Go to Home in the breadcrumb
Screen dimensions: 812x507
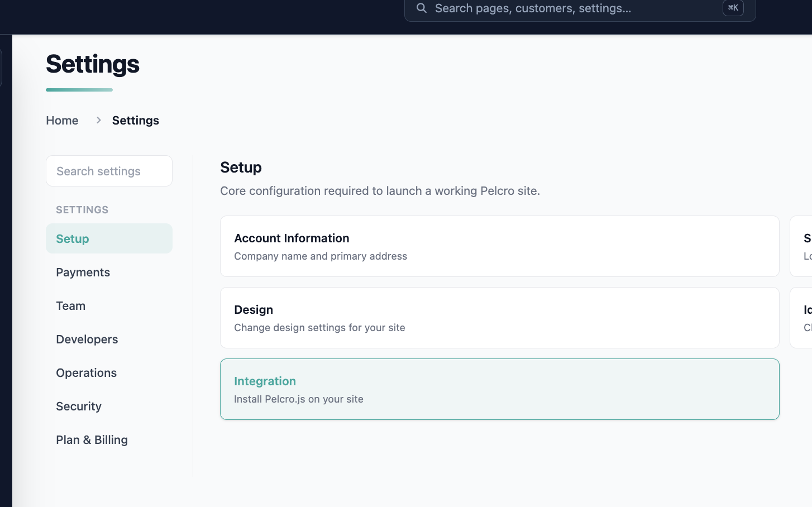pos(62,121)
